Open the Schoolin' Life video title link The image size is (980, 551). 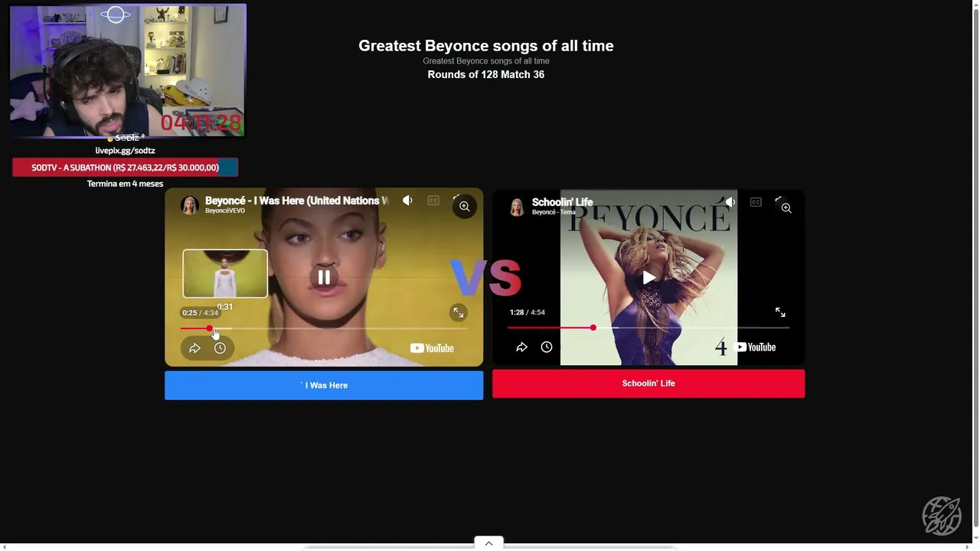(x=563, y=202)
